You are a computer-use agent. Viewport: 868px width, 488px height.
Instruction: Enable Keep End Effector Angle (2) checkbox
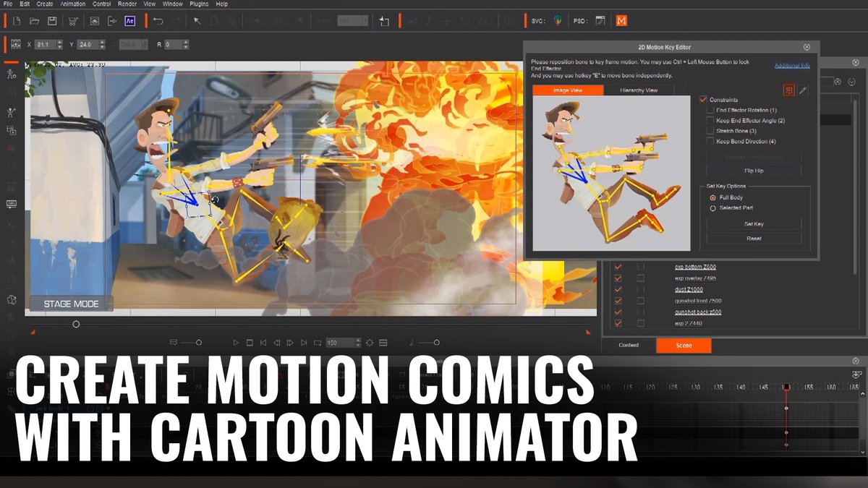click(x=710, y=121)
